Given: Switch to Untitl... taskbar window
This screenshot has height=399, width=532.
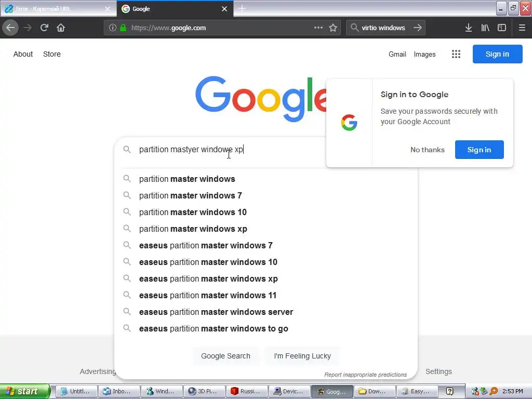Looking at the screenshot, I should click(x=76, y=391).
